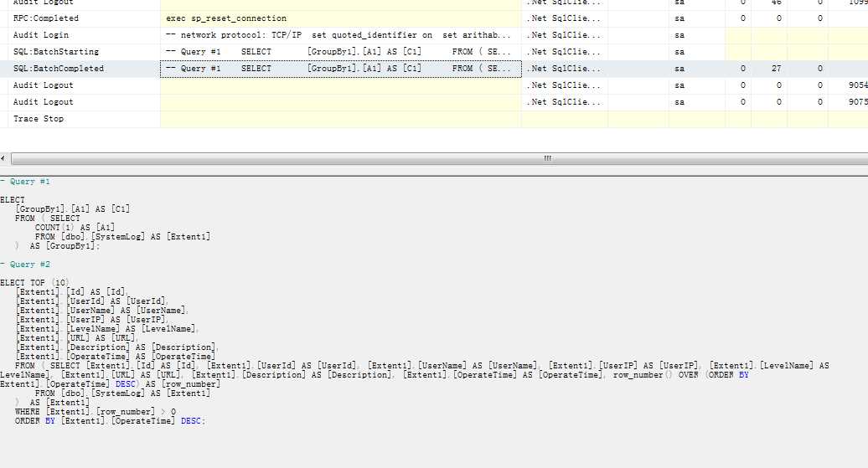This screenshot has width=868, height=468.
Task: Select the SQL:BatchStarting event row
Action: pyautogui.click(x=434, y=51)
